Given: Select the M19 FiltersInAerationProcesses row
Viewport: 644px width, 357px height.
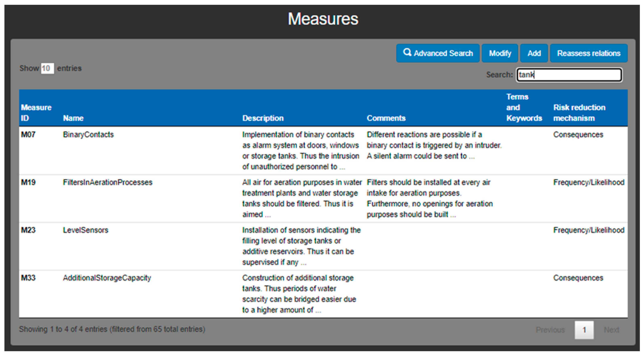Looking at the screenshot, I should click(108, 182).
